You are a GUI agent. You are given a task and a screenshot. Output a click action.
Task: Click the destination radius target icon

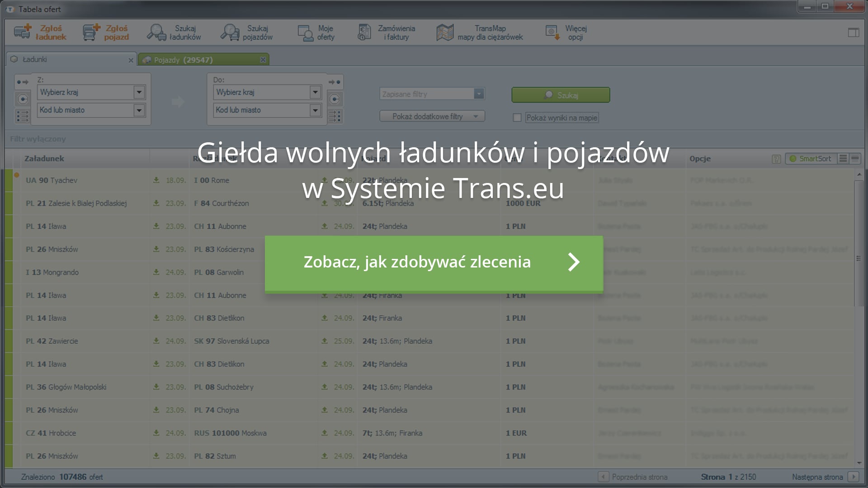(x=335, y=99)
